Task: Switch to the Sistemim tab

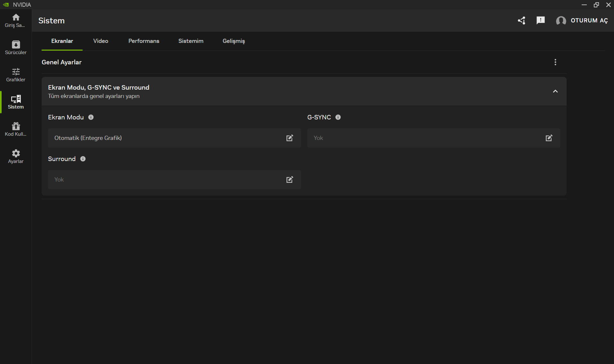Action: point(191,41)
